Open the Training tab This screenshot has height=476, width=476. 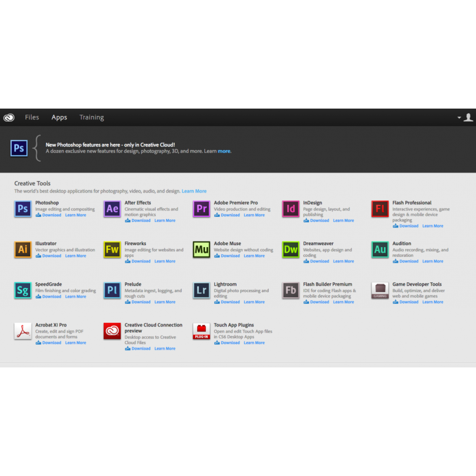coord(91,118)
